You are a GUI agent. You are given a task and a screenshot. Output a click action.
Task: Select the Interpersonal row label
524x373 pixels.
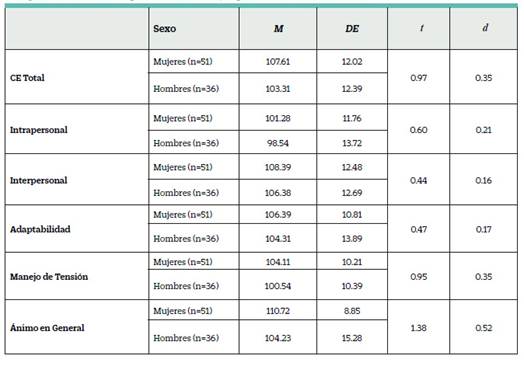38,180
